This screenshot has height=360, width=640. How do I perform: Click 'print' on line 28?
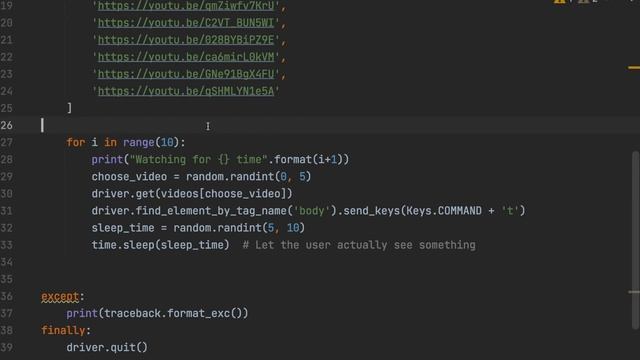(107, 160)
